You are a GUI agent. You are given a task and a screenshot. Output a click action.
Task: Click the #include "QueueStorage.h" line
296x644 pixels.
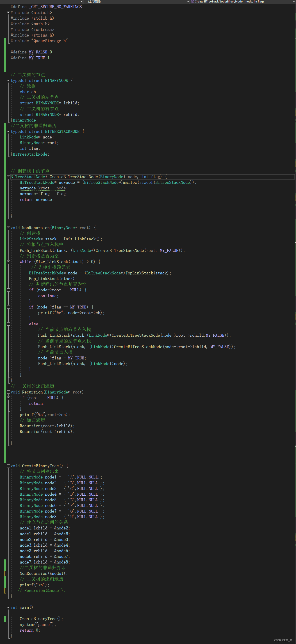(39, 41)
